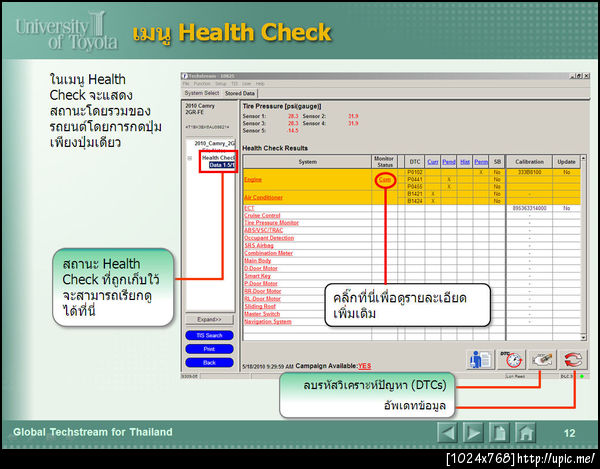Open the Tire Pressure Monitor link
Image resolution: width=600 pixels, height=469 pixels.
point(271,223)
